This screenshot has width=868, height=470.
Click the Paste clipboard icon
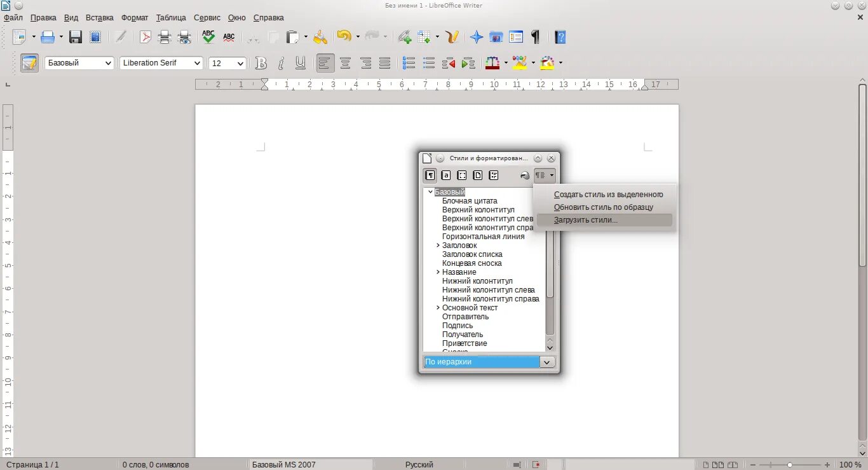coord(292,37)
